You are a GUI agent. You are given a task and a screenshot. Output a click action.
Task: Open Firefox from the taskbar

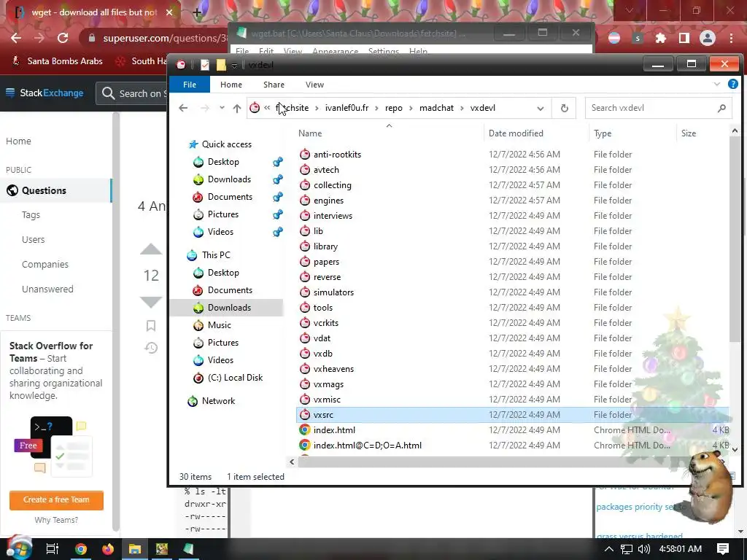click(x=108, y=549)
